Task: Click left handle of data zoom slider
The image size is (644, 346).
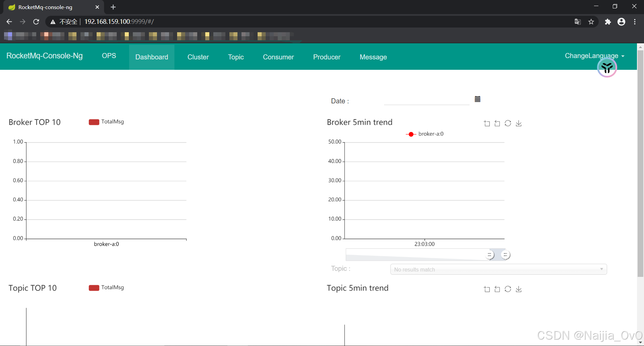Action: tap(490, 255)
